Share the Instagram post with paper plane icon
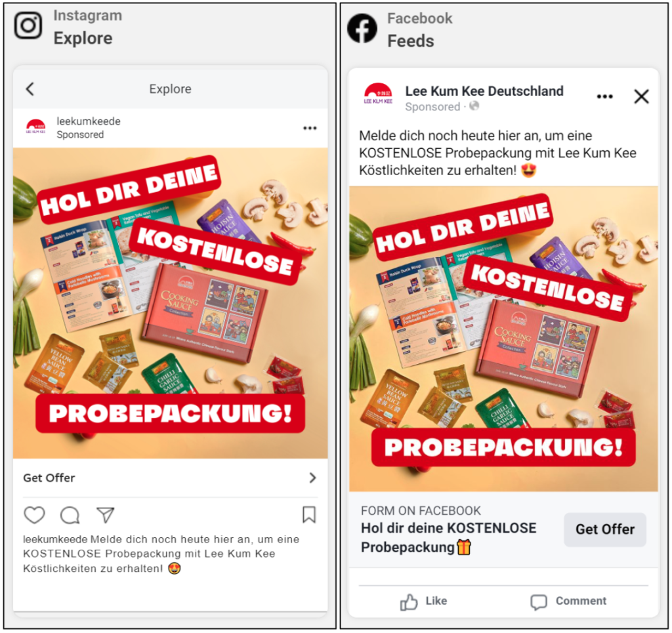The width and height of the screenshot is (672, 633). (x=106, y=515)
